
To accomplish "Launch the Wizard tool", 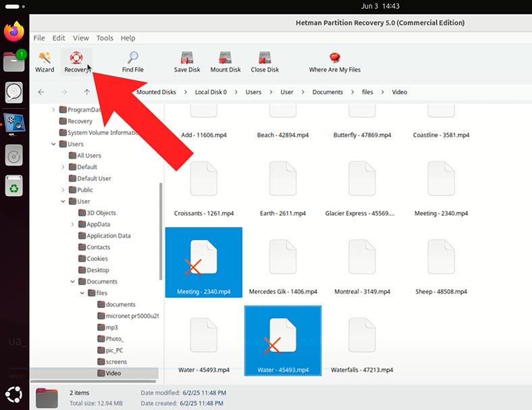I will (45, 62).
